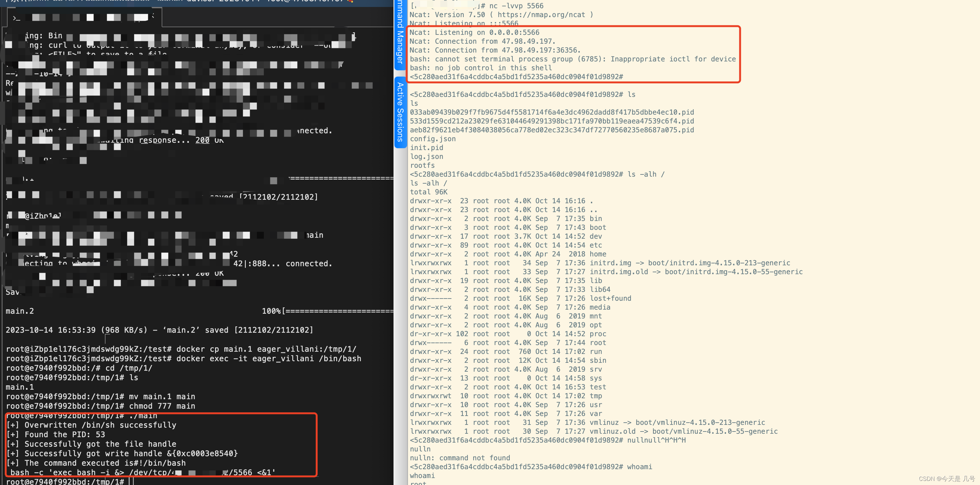Click 'log.json' in ls output

tap(426, 156)
